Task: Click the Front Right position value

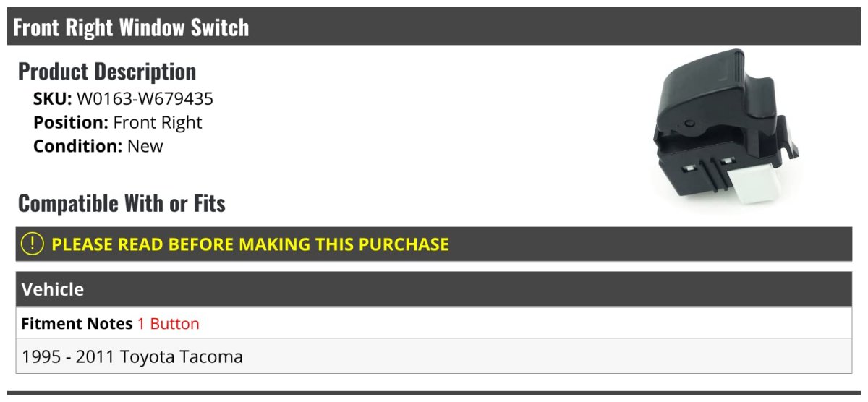Action: click(158, 122)
